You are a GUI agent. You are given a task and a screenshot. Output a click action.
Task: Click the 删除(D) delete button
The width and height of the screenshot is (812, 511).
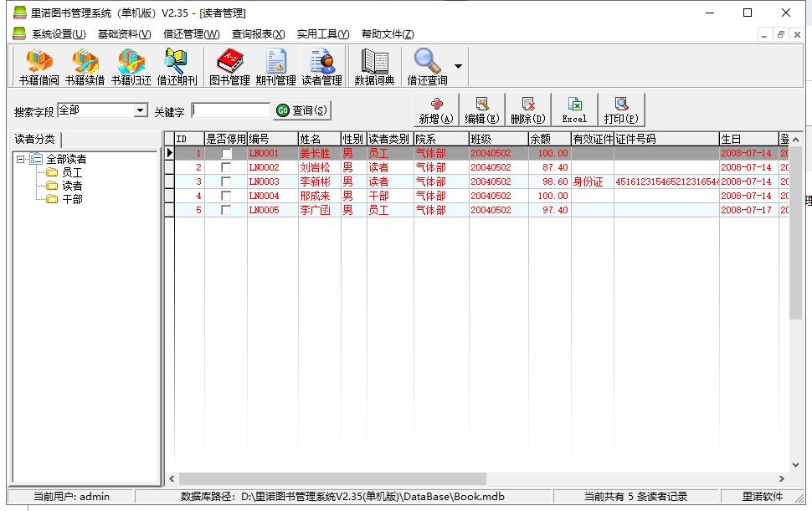528,110
